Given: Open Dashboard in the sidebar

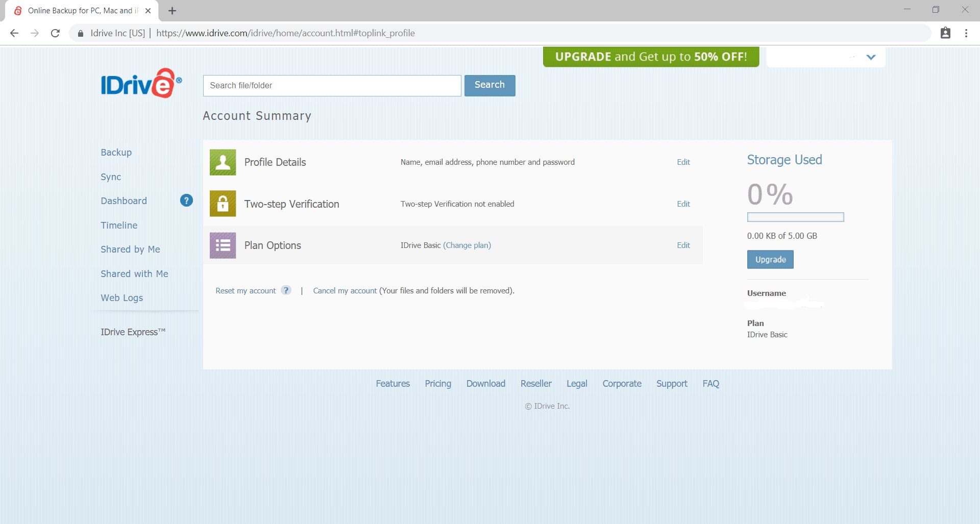Looking at the screenshot, I should (x=124, y=201).
